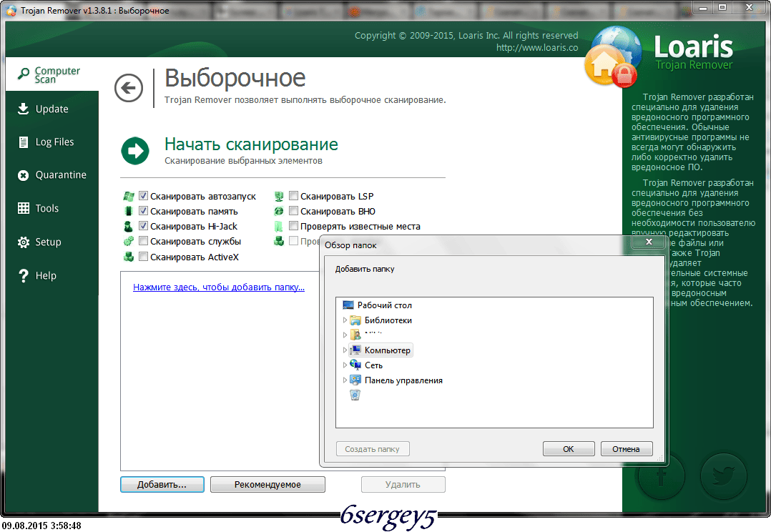Uncheck Сканировать память
Screen dimensions: 771x532
[143, 211]
